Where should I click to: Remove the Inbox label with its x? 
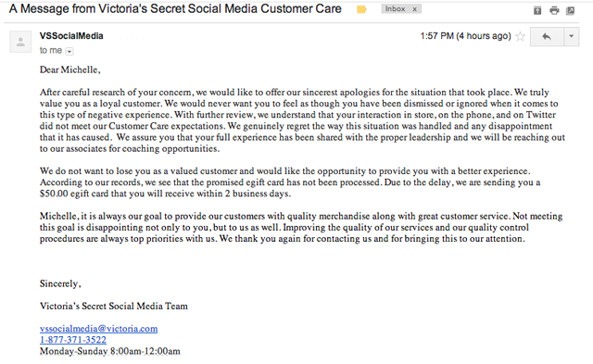415,9
